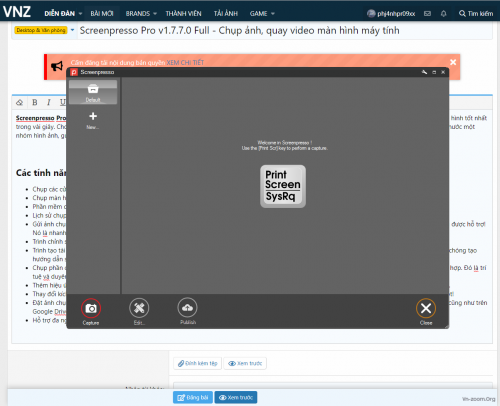Screen dimensions: 500x406
Task: Go to the BÀI MỚI tab
Action: tap(102, 14)
